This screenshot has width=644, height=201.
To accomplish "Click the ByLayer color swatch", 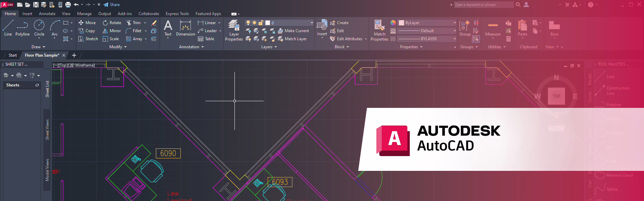I will (401, 23).
